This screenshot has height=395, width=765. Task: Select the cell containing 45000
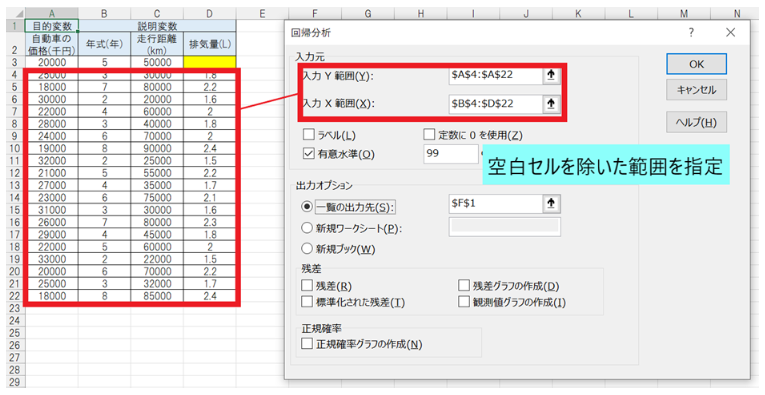click(x=157, y=234)
